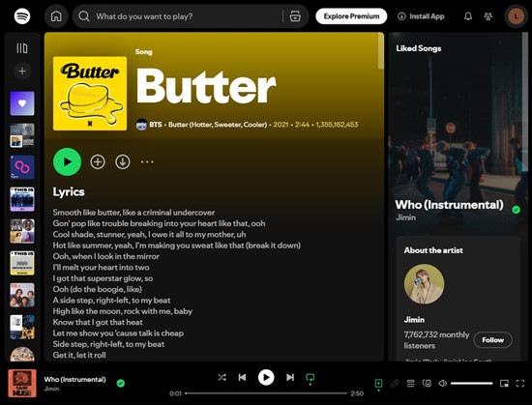Download the Butter song
Image resolution: width=532 pixels, height=405 pixels.
pyautogui.click(x=123, y=161)
